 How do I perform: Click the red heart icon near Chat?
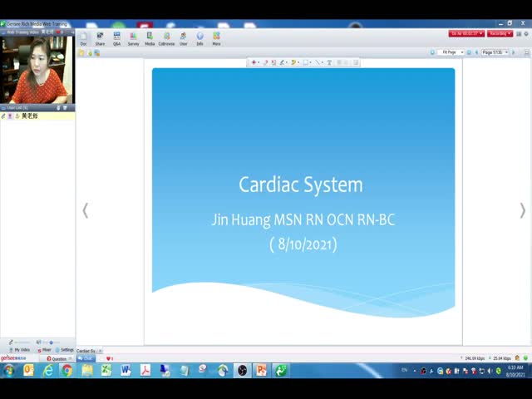click(109, 358)
